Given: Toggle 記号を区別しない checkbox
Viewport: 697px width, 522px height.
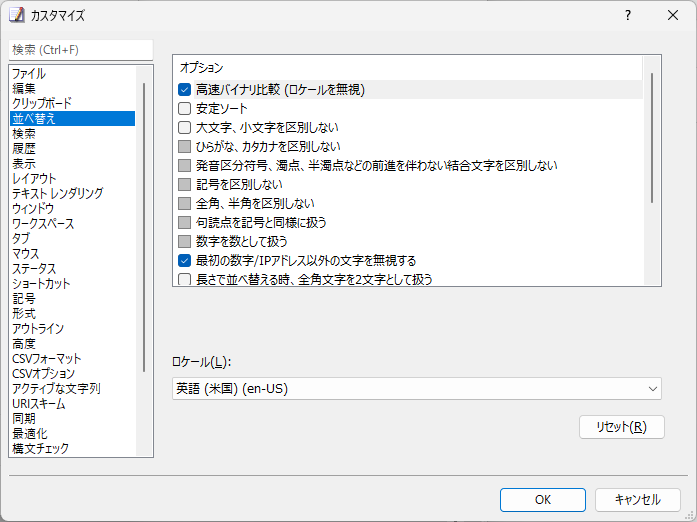Looking at the screenshot, I should pos(184,185).
